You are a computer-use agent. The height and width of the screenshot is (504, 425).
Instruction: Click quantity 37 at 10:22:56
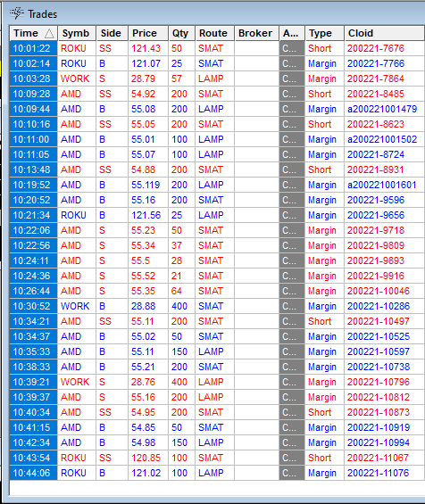point(176,245)
